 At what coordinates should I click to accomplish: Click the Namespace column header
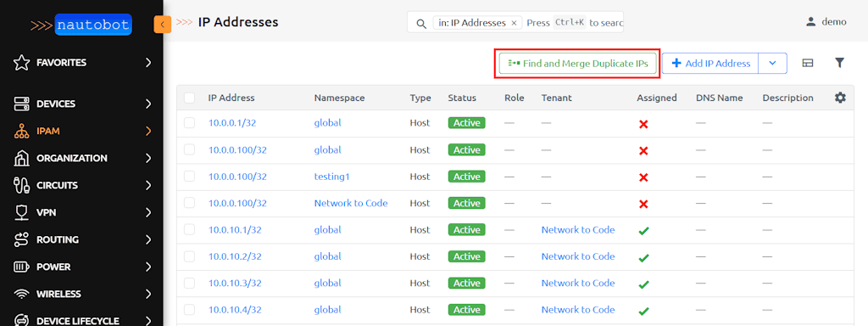click(x=339, y=98)
